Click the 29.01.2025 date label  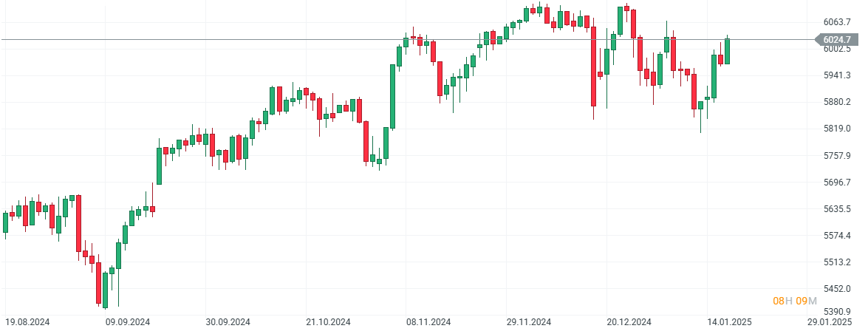point(830,322)
